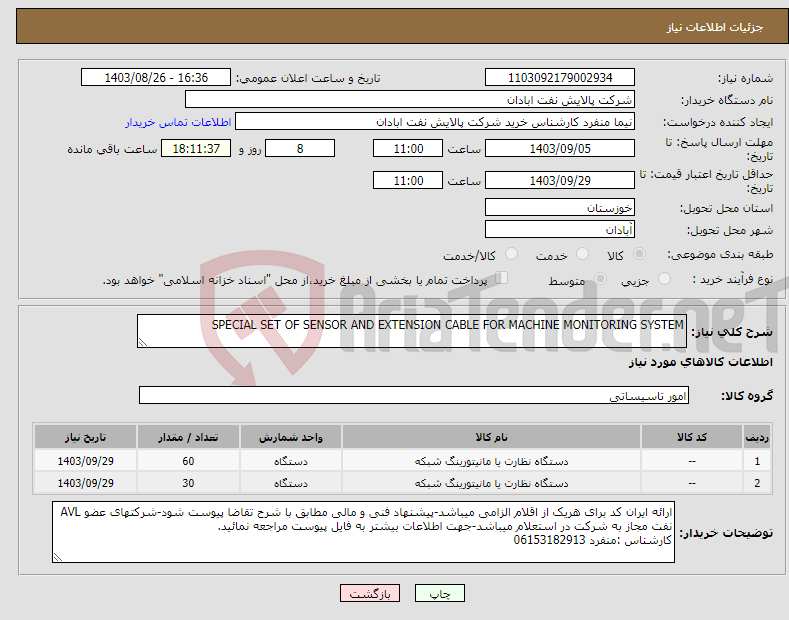Click row 1 item name دستگاه نظارت یا مانیتورینگ شبکه
The height and width of the screenshot is (620, 789).
[x=491, y=461]
